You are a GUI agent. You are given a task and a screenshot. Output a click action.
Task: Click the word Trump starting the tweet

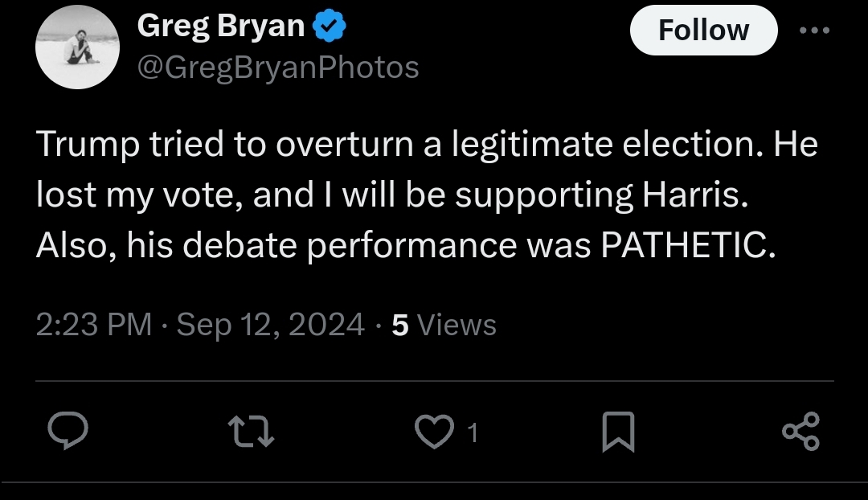click(88, 145)
